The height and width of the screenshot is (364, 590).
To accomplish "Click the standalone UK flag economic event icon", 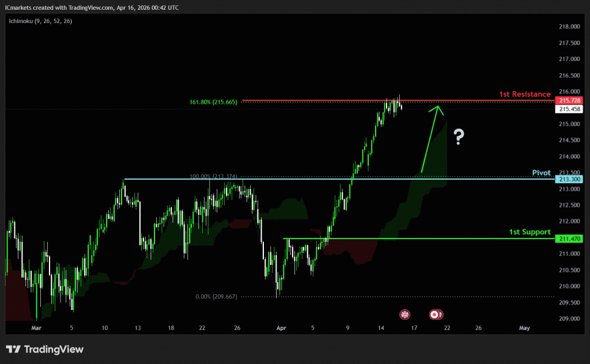I will (x=405, y=314).
